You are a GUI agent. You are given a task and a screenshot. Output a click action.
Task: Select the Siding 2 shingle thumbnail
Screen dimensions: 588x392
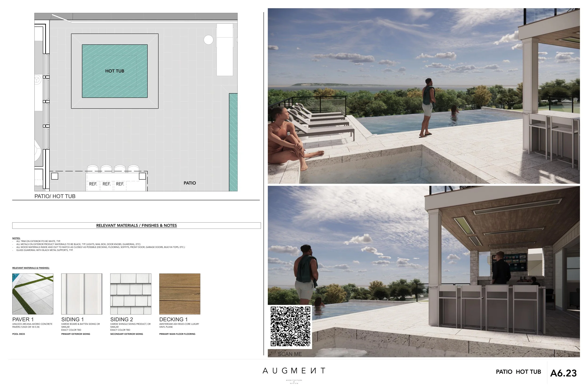click(131, 294)
